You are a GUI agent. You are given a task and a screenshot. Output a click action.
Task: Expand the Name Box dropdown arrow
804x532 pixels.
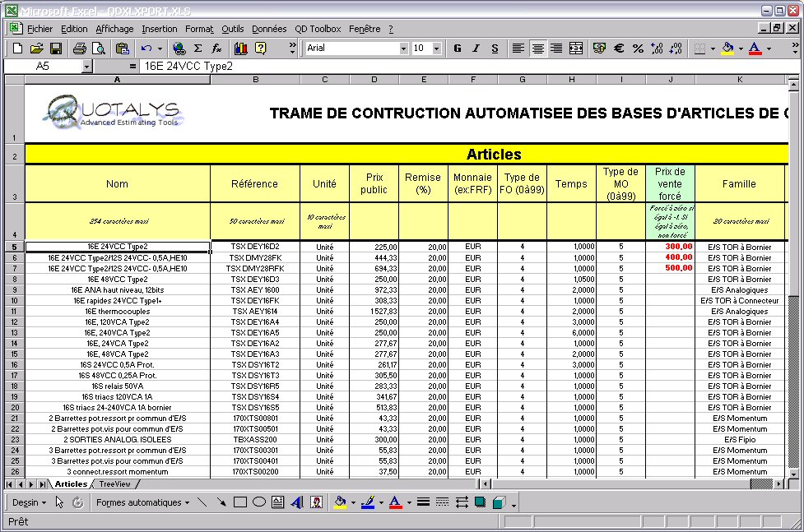click(87, 66)
